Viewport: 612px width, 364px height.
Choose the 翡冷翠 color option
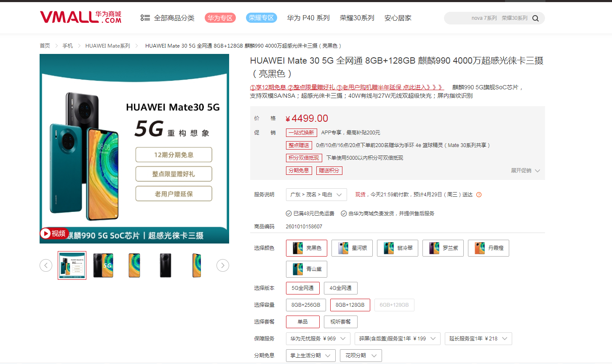tap(398, 248)
